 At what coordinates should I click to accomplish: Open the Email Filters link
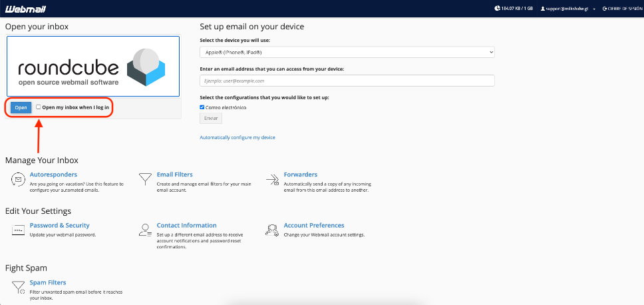click(x=174, y=174)
